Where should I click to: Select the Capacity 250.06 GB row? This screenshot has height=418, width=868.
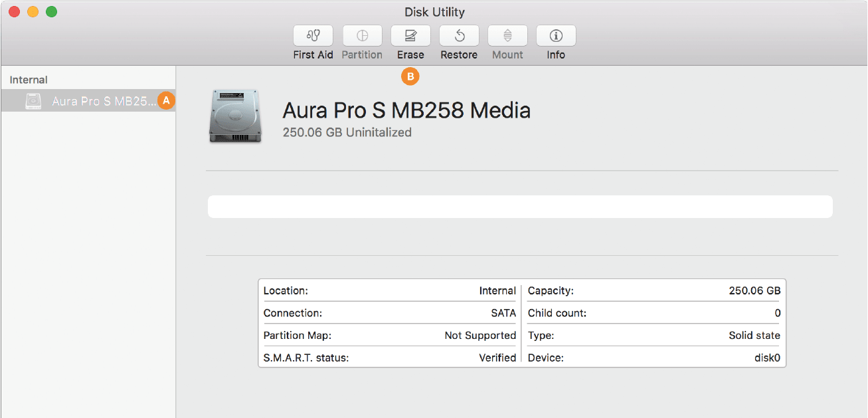[x=653, y=290]
